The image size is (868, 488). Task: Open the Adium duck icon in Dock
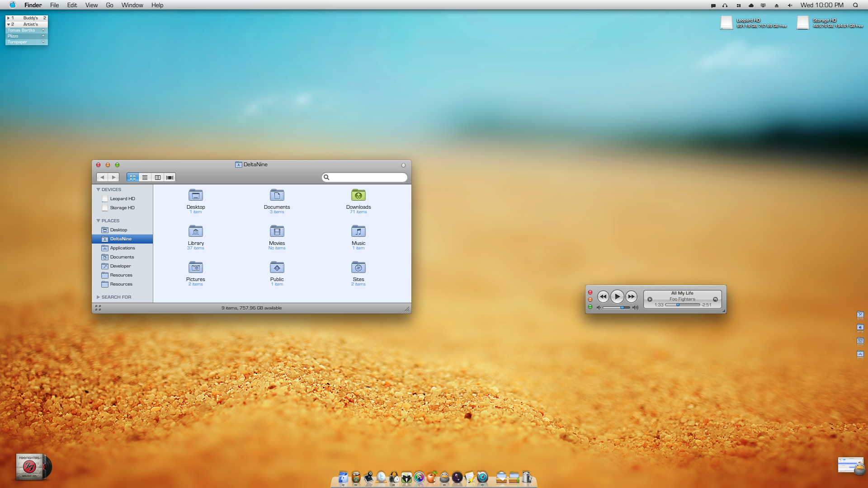pyautogui.click(x=444, y=477)
